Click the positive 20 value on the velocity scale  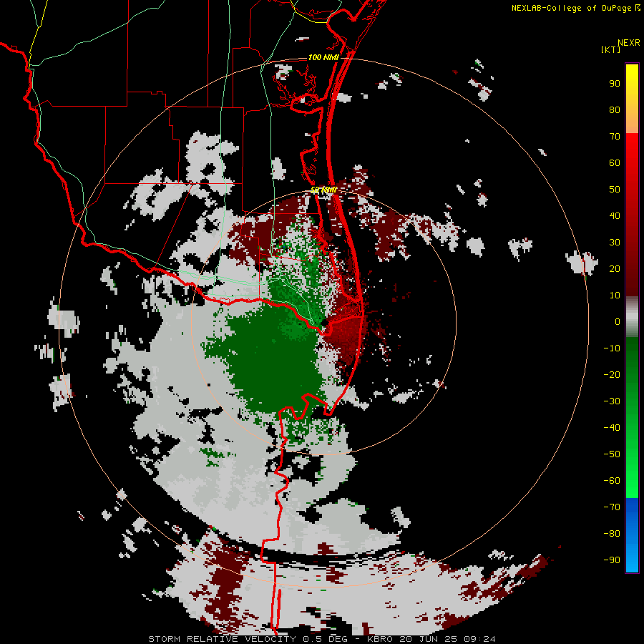615,269
